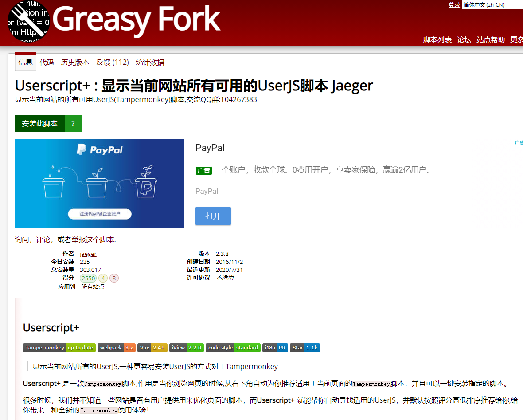Screen dimensions: 523x420
Task: Click the Vue 2.4+ badge
Action: [x=152, y=348]
